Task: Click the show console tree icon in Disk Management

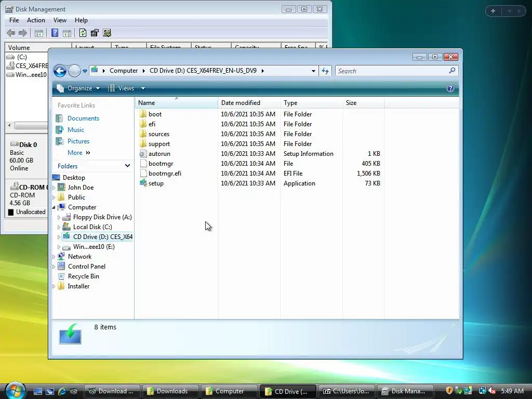Action: (x=39, y=33)
